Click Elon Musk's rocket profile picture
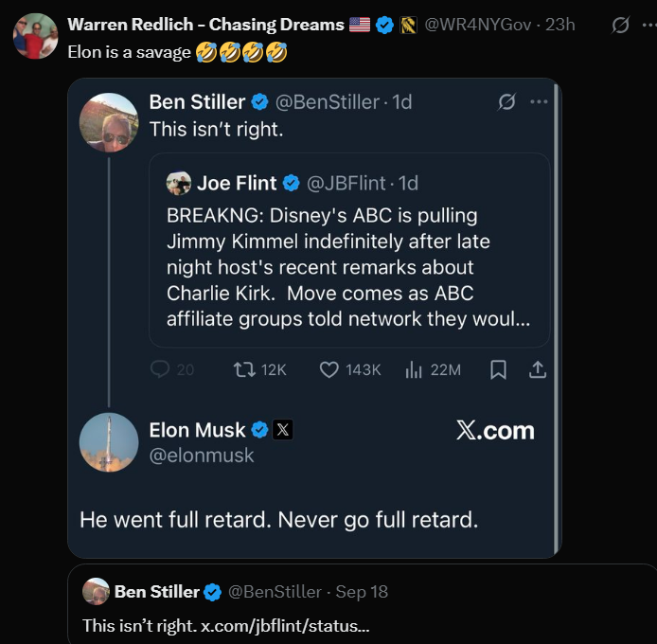657x644 pixels. click(x=109, y=442)
